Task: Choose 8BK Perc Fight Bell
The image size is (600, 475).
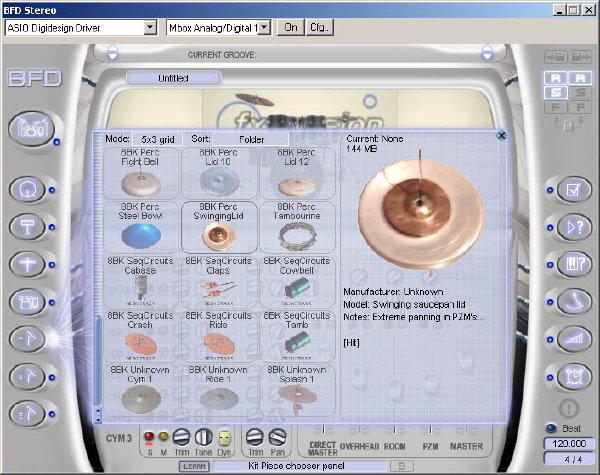Action: 141,174
